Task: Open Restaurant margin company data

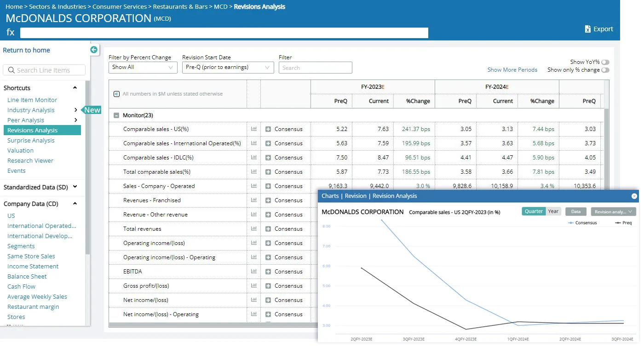Action: 33,307
